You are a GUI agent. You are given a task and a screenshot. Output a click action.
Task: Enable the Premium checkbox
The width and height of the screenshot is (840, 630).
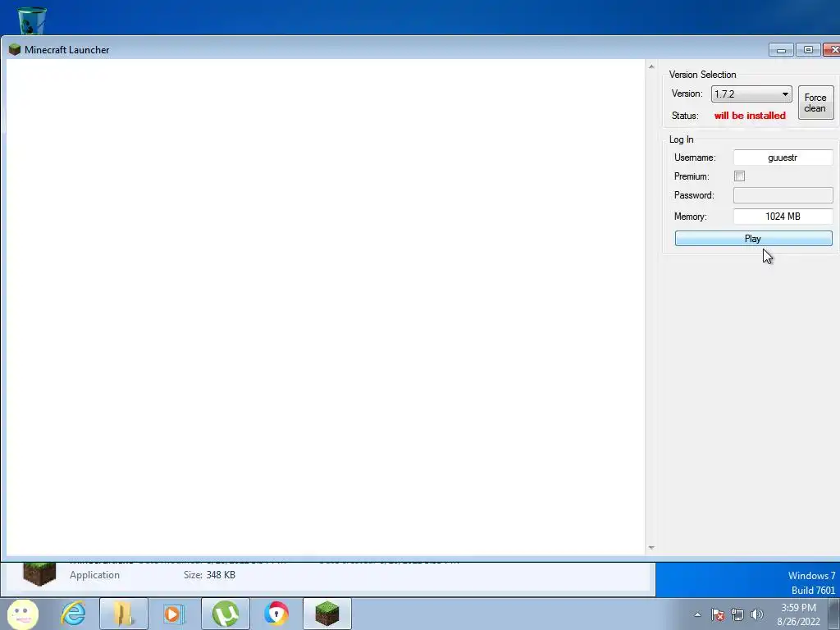point(739,176)
